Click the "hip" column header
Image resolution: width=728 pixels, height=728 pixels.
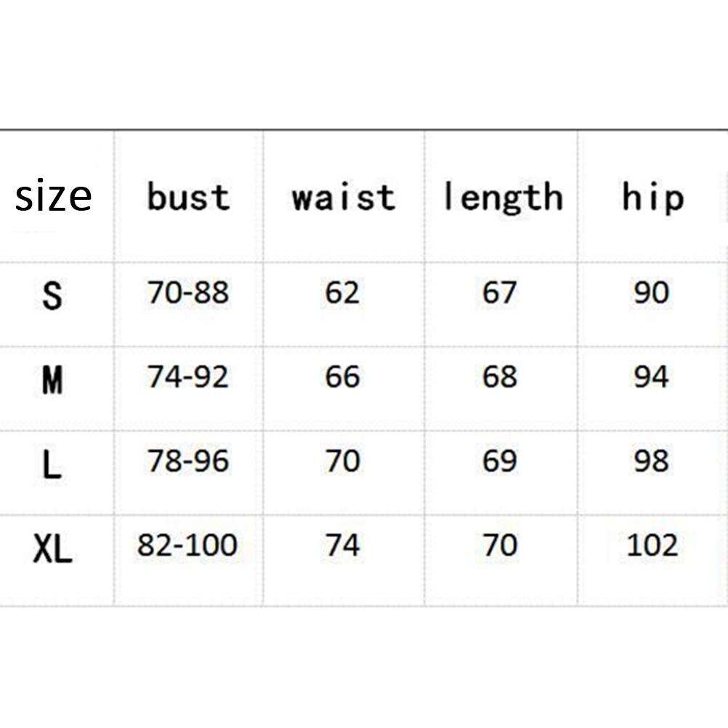click(652, 197)
